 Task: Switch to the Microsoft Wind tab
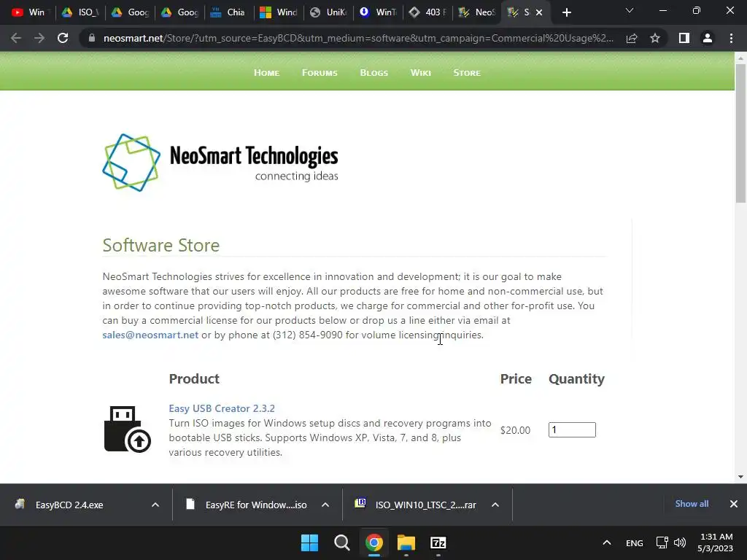coord(278,12)
